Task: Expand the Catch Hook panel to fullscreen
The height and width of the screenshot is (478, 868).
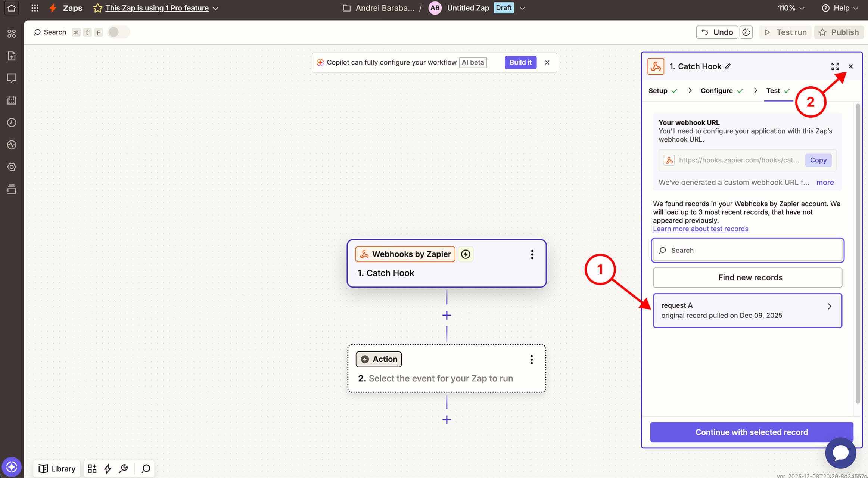Action: (x=835, y=66)
